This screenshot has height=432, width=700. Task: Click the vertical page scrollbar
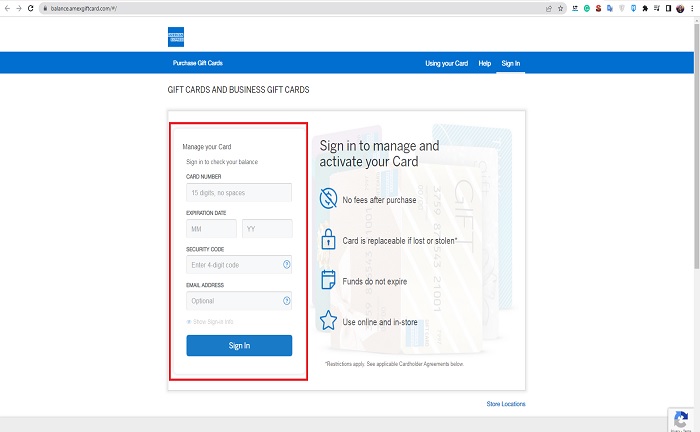pos(696,147)
